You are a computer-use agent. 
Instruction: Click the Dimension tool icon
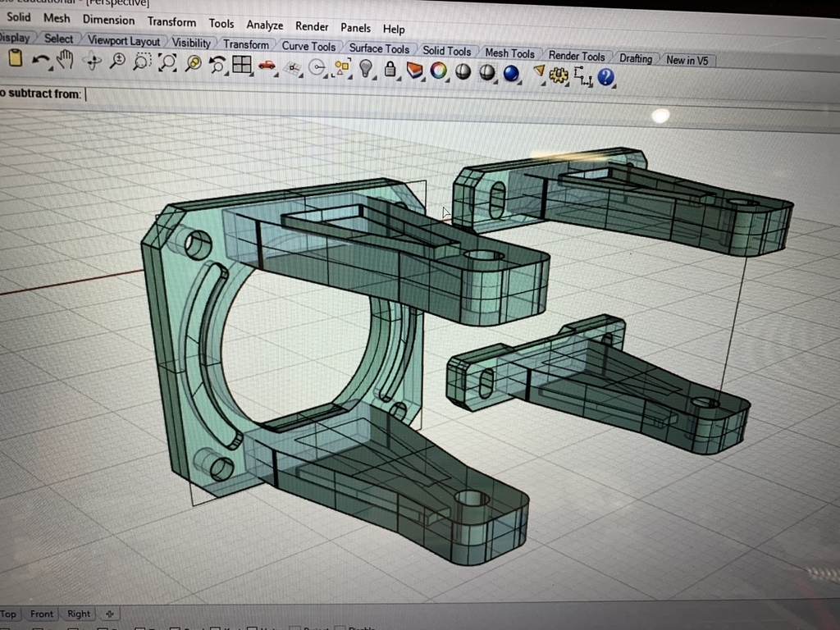(x=583, y=76)
